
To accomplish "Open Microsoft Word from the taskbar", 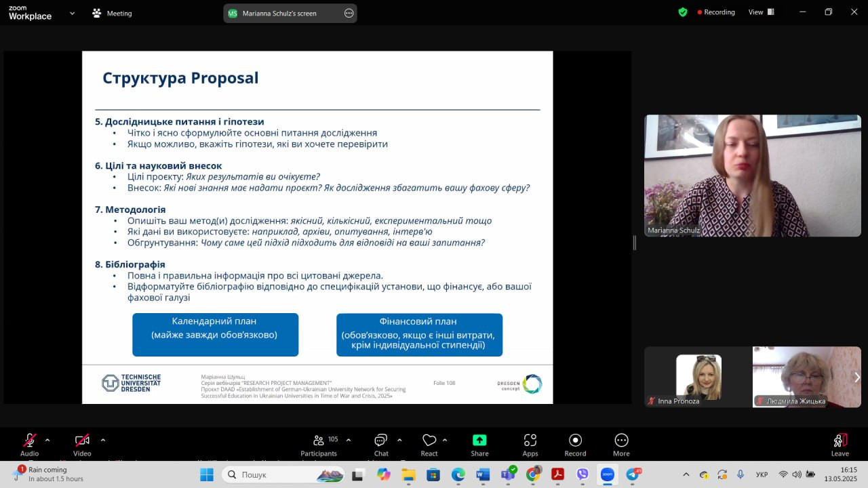I will (x=483, y=474).
